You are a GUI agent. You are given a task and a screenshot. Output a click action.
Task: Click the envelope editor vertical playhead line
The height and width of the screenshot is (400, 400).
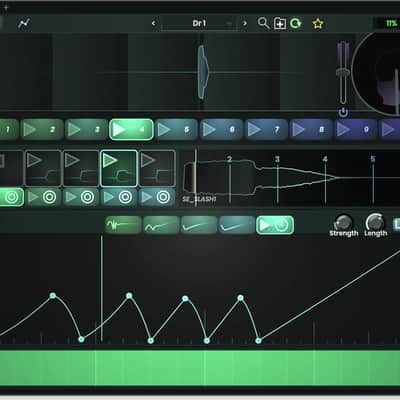tap(102, 288)
